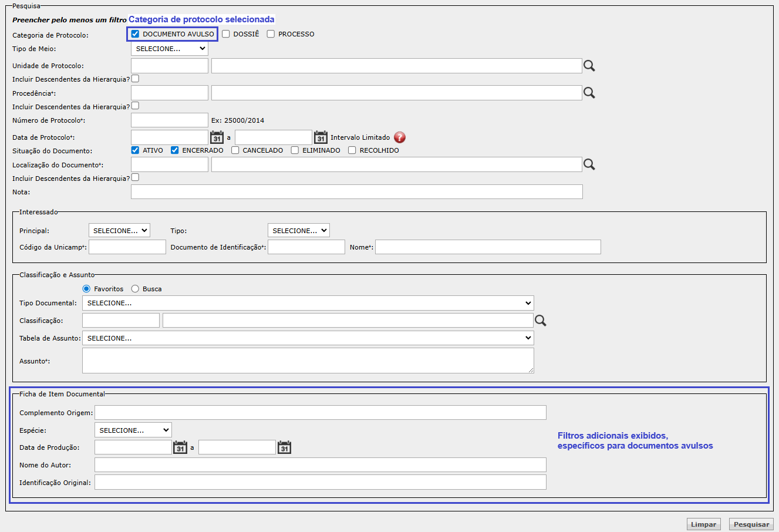Click the Limpar button
This screenshot has width=779, height=532.
point(703,524)
